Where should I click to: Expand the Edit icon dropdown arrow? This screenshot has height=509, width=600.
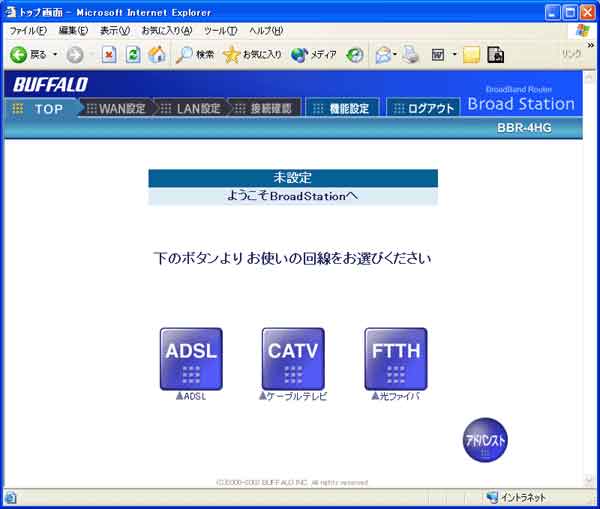coord(455,55)
